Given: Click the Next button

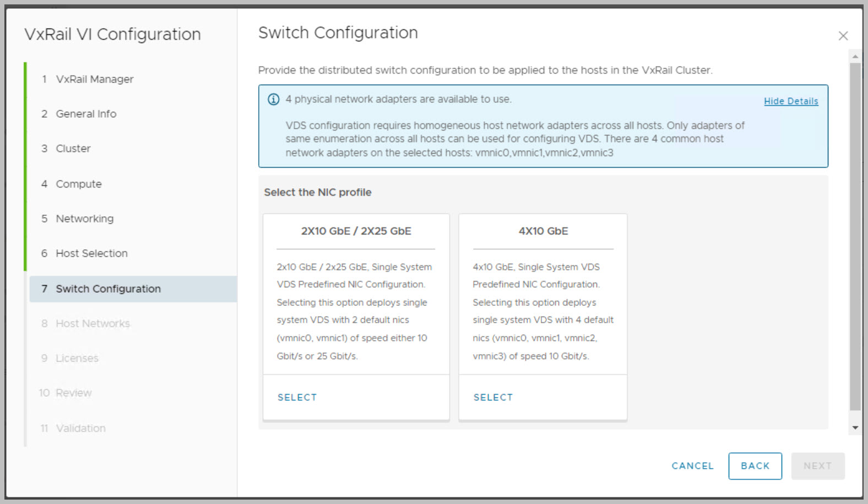Looking at the screenshot, I should pos(817,466).
